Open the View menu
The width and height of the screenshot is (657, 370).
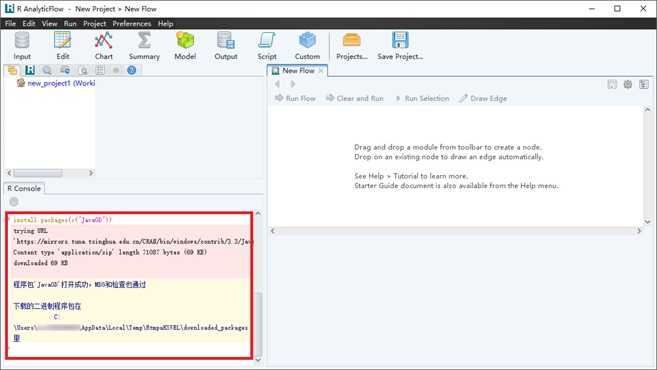(x=49, y=23)
